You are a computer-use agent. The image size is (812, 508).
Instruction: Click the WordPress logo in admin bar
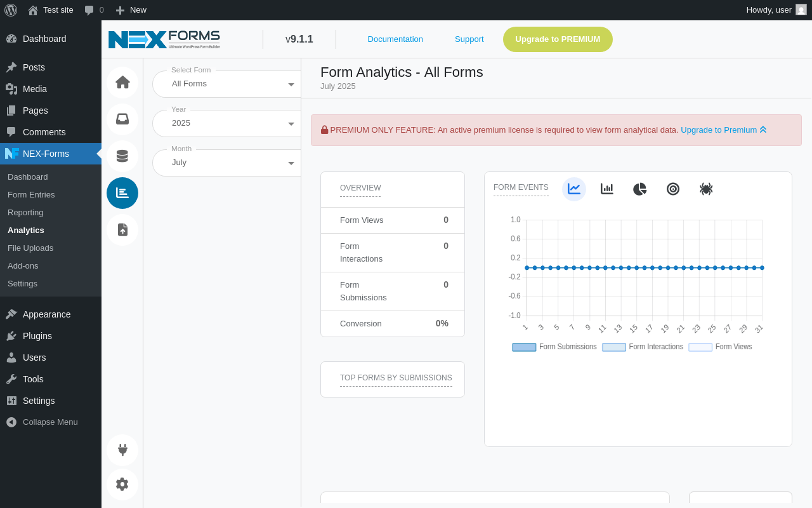(11, 10)
